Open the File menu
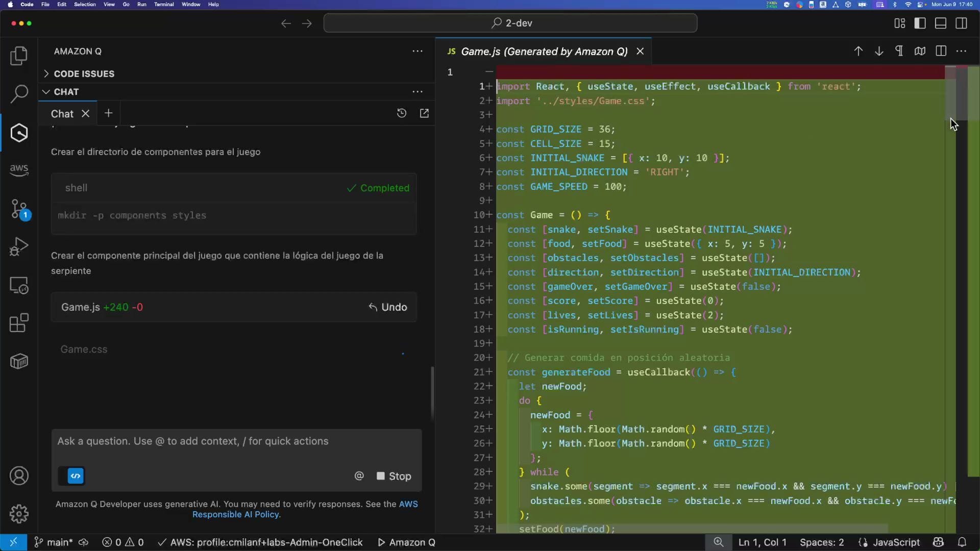The image size is (980, 551). [x=45, y=4]
